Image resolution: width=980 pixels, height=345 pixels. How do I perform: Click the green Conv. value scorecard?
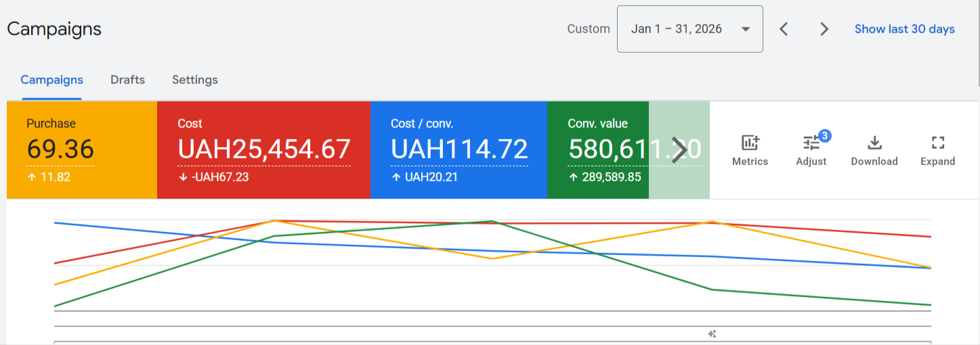point(597,150)
